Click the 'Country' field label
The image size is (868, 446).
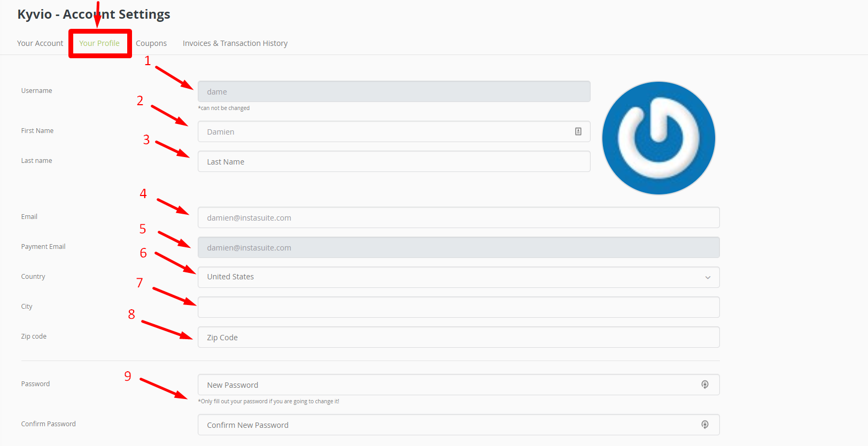33,277
